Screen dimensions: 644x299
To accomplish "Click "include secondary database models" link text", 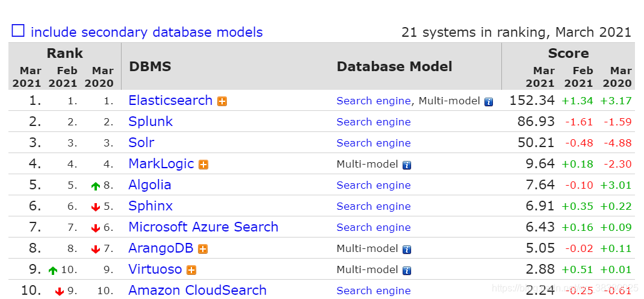I will click(147, 32).
